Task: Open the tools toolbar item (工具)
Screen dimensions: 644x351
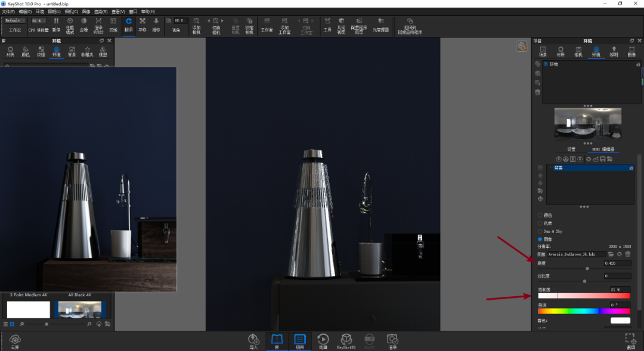Action: pos(327,25)
